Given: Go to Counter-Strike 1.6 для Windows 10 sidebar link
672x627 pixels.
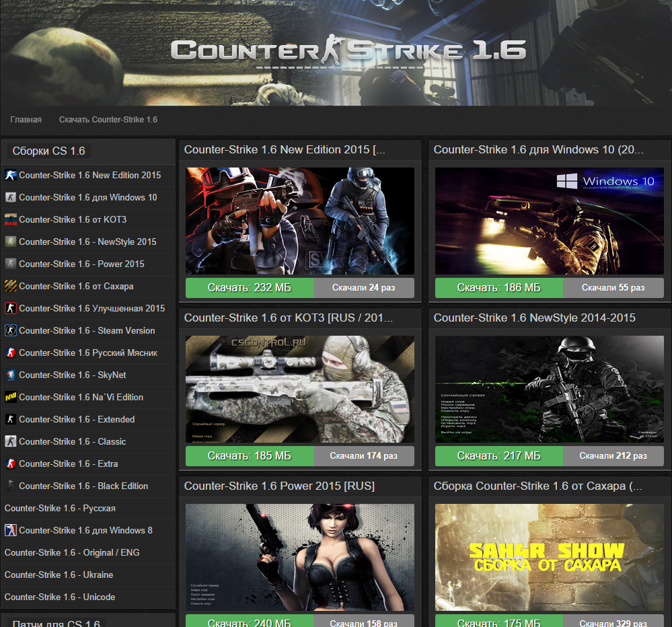Looking at the screenshot, I should [x=88, y=197].
